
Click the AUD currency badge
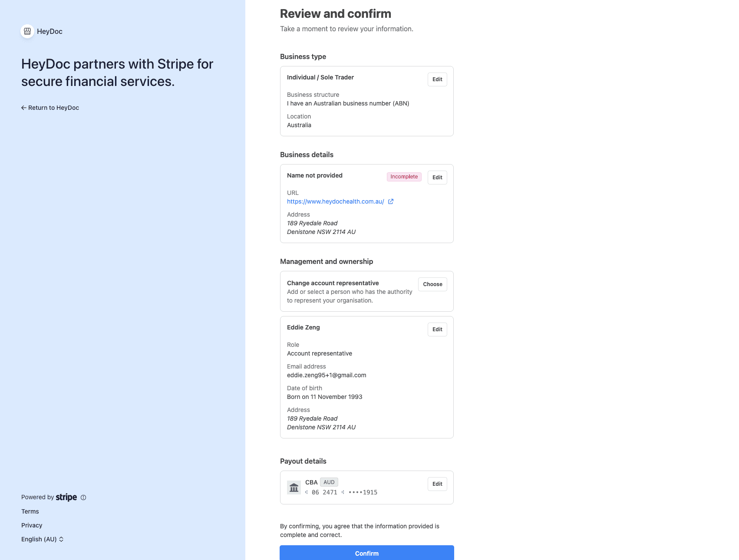[329, 482]
